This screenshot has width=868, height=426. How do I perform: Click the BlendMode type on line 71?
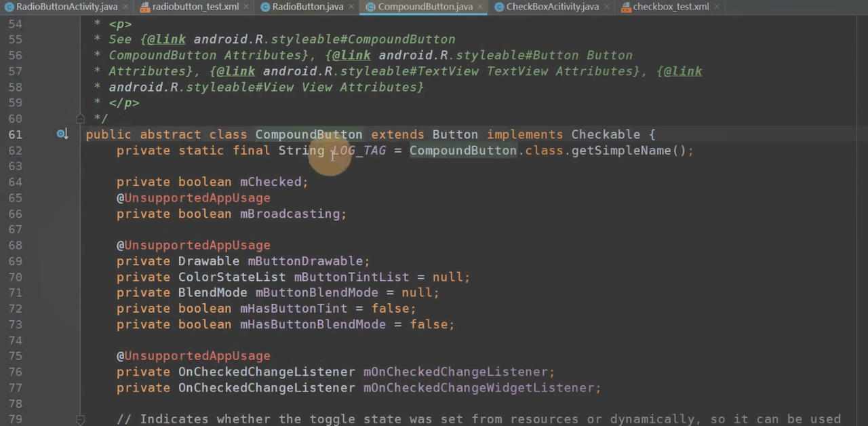[212, 293]
